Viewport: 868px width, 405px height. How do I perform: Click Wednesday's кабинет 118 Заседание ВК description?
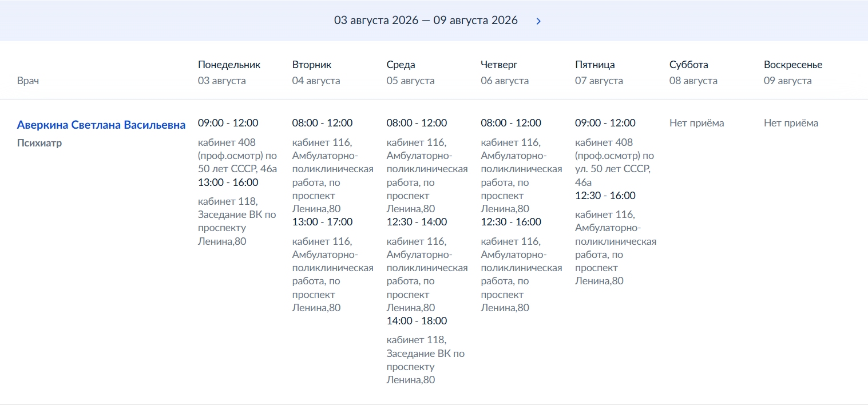[426, 360]
